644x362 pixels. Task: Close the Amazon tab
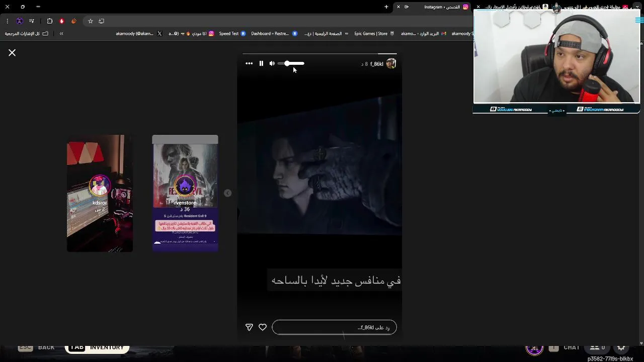[478, 7]
